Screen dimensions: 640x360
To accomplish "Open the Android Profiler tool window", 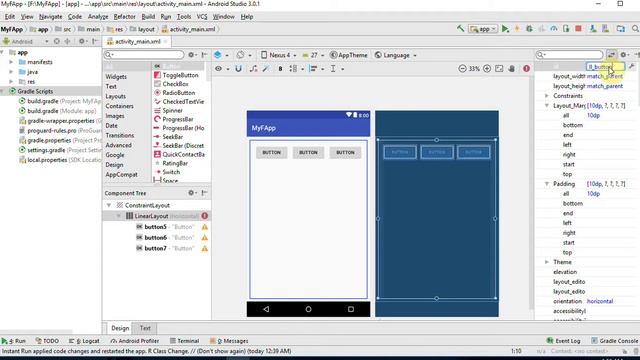I will pyautogui.click(x=135, y=341).
